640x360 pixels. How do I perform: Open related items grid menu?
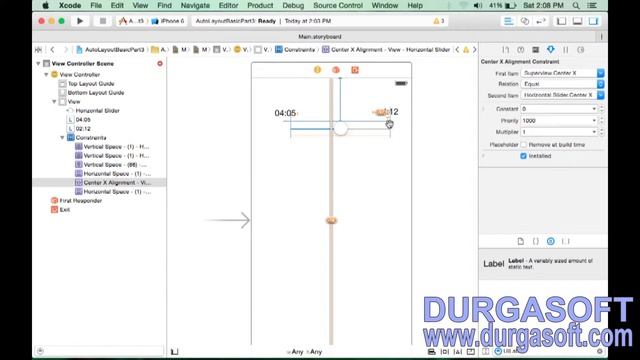pyautogui.click(x=38, y=50)
